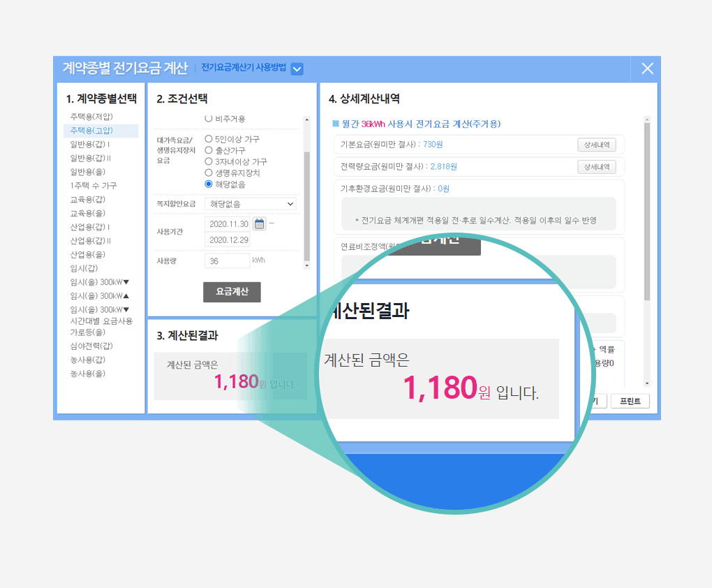712x588 pixels.
Task: Click 상세내역 button for 기본요금
Action: pos(596,145)
